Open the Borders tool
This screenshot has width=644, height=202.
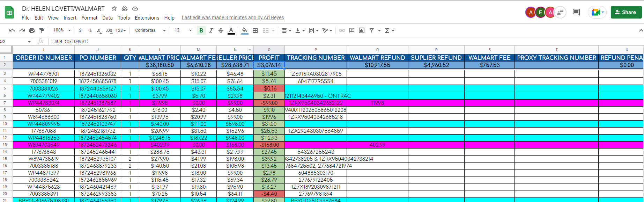point(255,30)
